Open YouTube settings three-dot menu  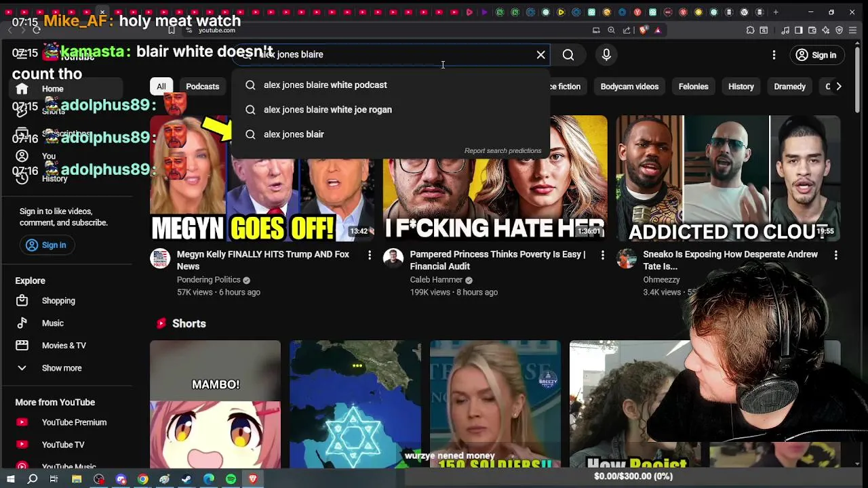(x=774, y=55)
